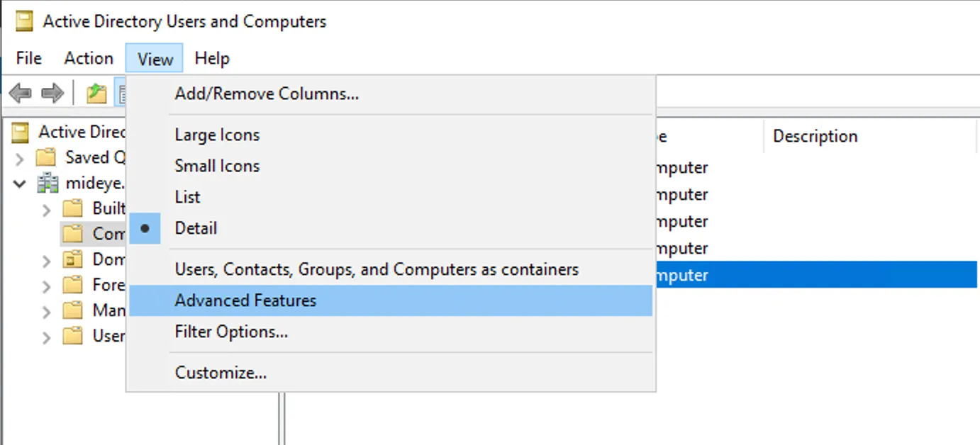
Task: Click the Computers container folder icon
Action: click(73, 233)
